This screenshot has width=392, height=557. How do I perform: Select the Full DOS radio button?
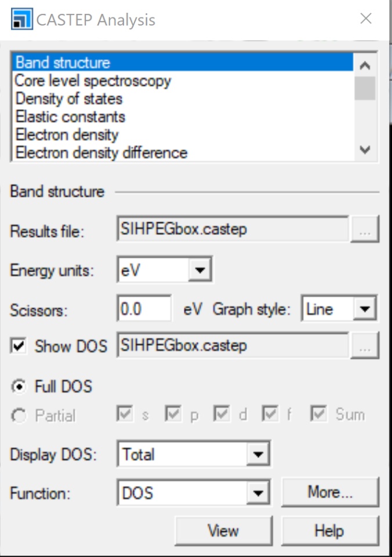[19, 386]
